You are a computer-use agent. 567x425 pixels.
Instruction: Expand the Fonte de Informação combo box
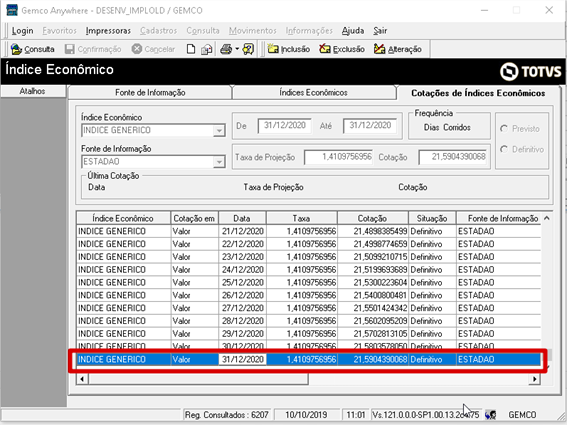point(219,162)
